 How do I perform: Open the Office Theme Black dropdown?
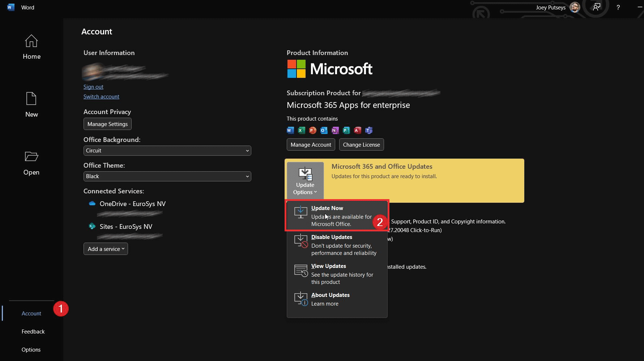click(167, 176)
